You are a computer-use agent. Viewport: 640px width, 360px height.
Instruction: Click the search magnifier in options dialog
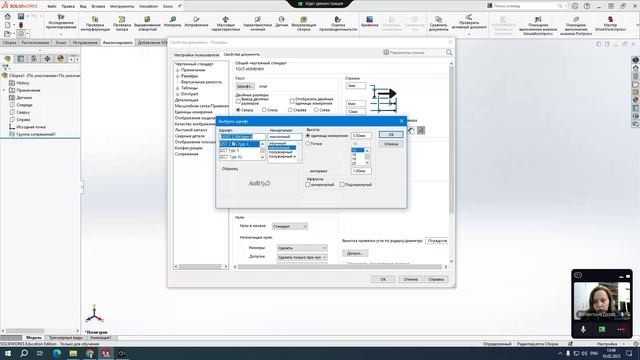point(449,52)
